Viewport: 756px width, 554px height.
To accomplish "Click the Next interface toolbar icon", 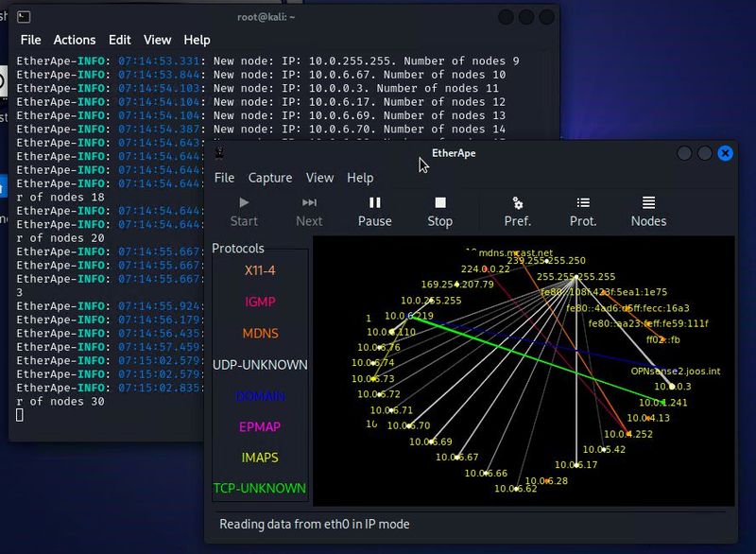I will [309, 210].
